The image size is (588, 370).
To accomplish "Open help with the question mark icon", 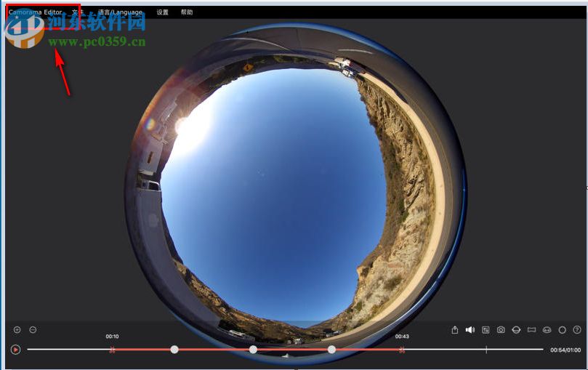I will click(577, 330).
